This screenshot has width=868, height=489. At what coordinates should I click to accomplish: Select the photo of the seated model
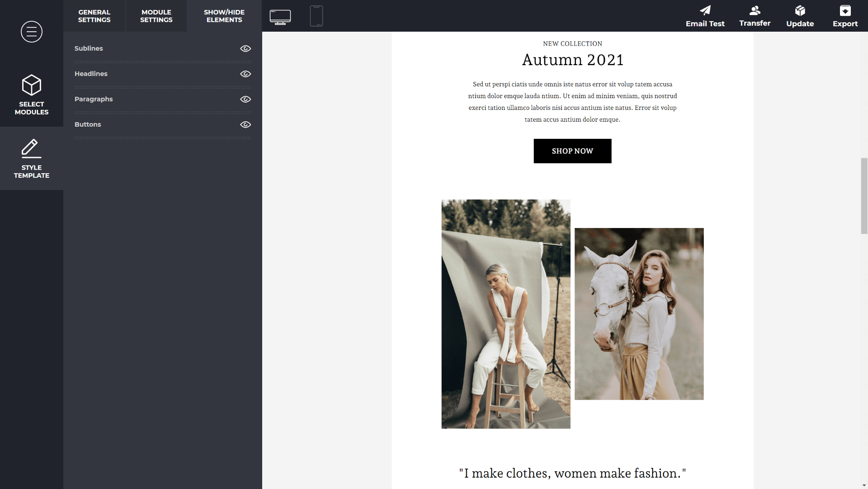[x=505, y=313]
